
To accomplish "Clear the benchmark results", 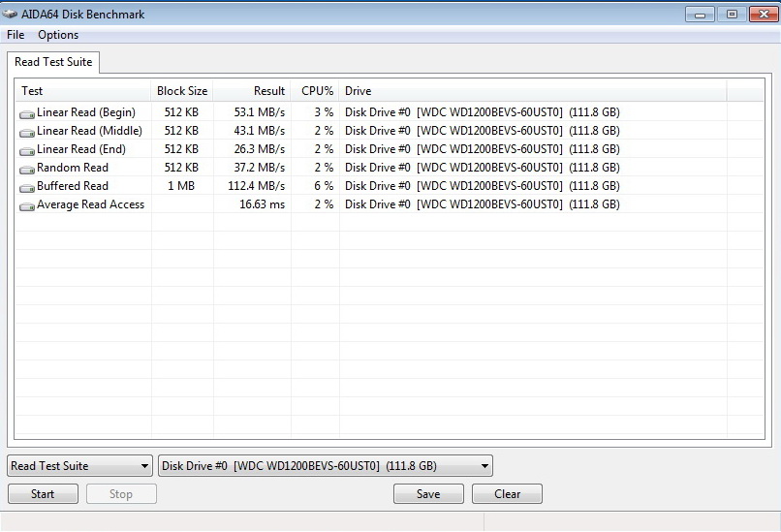I will click(x=507, y=493).
